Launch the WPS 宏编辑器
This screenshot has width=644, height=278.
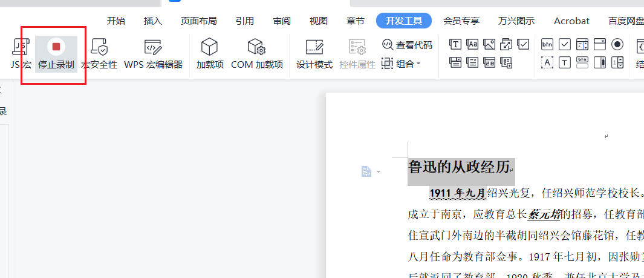pos(153,54)
